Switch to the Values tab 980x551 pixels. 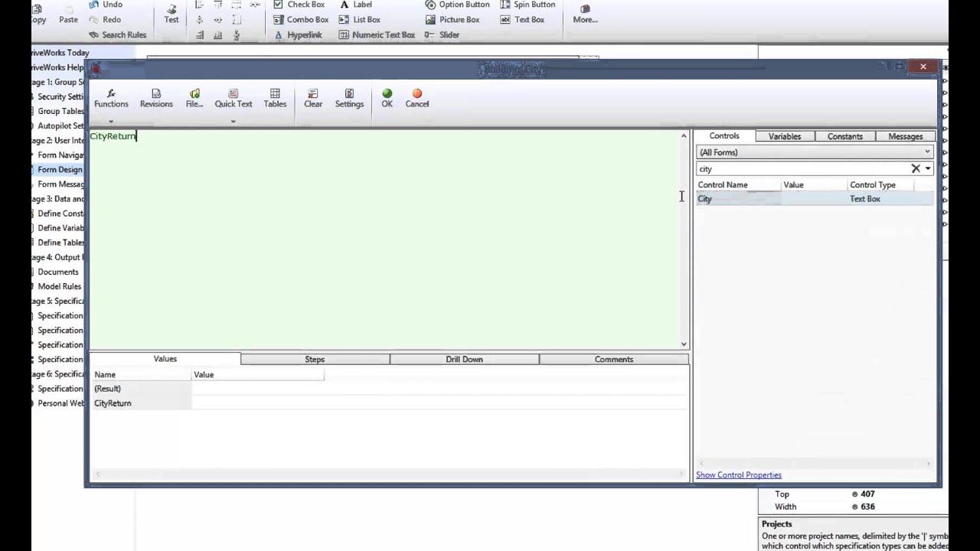[x=165, y=359]
